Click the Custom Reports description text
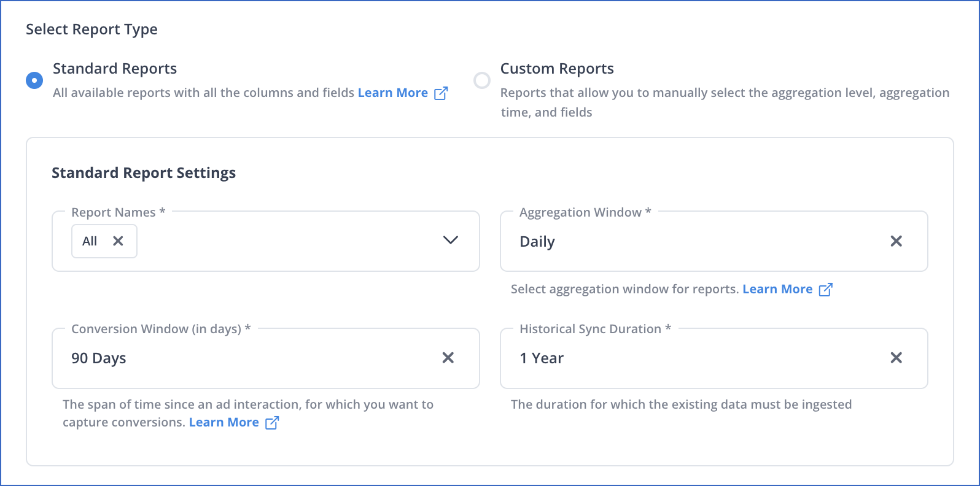The width and height of the screenshot is (980, 486). [725, 102]
